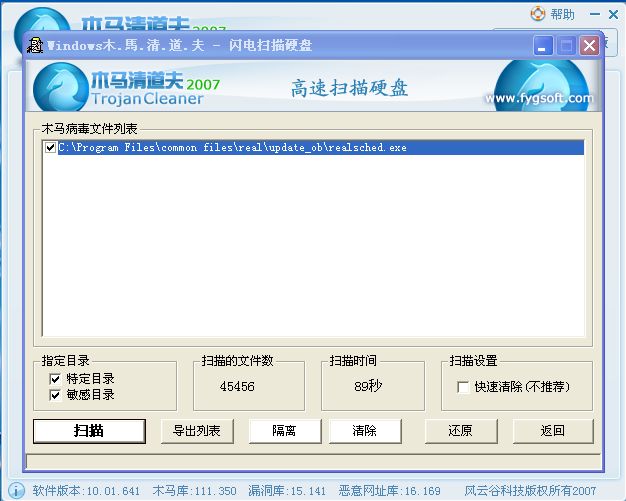Image resolution: width=626 pixels, height=501 pixels.
Task: Click scan time value 89秒
Action: click(368, 386)
